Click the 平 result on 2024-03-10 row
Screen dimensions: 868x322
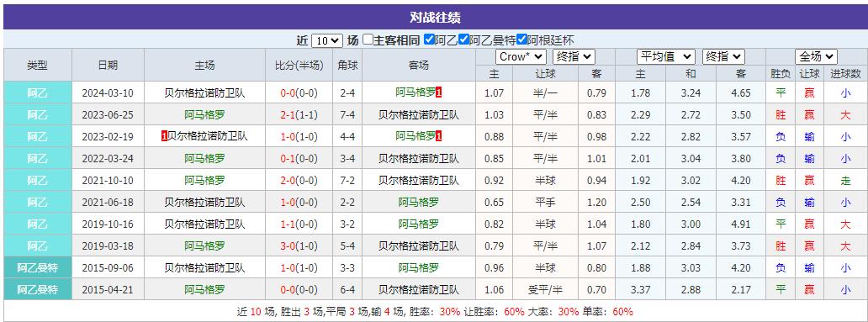[x=781, y=93]
